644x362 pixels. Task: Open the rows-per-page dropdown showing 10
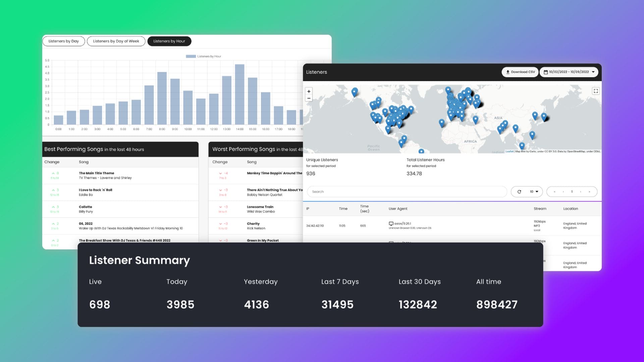pyautogui.click(x=534, y=192)
